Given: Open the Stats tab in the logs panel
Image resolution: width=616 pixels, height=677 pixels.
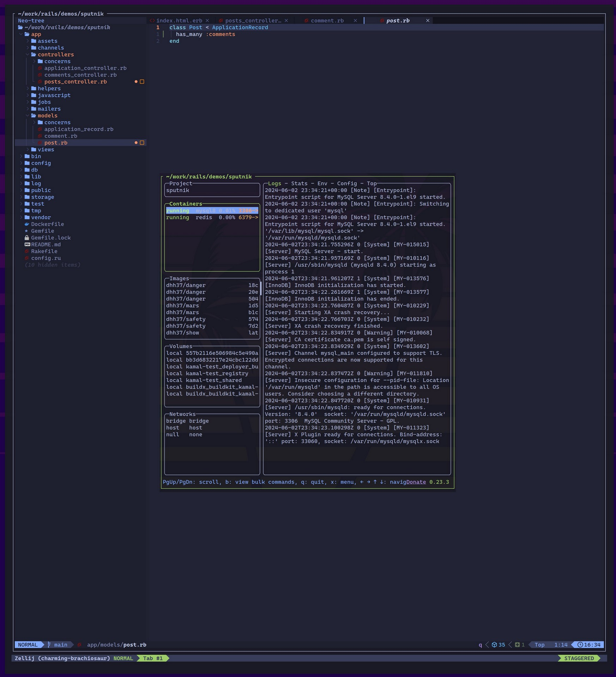Looking at the screenshot, I should 299,183.
